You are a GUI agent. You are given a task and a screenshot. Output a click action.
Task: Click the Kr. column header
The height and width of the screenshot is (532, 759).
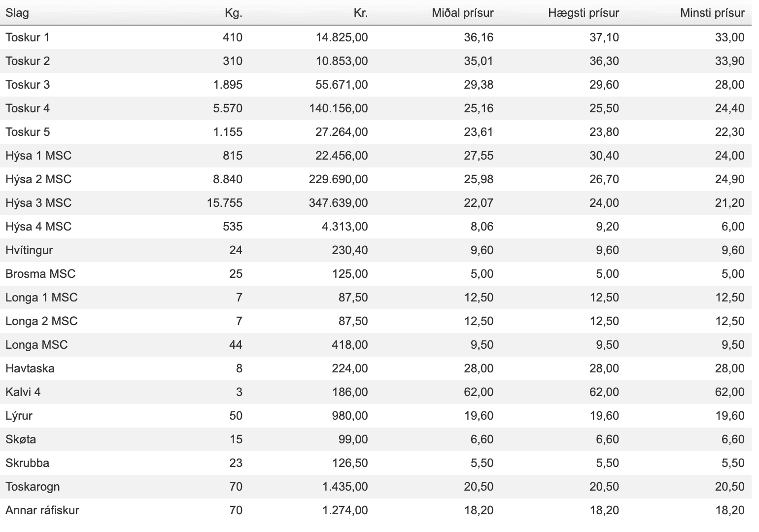(x=361, y=13)
